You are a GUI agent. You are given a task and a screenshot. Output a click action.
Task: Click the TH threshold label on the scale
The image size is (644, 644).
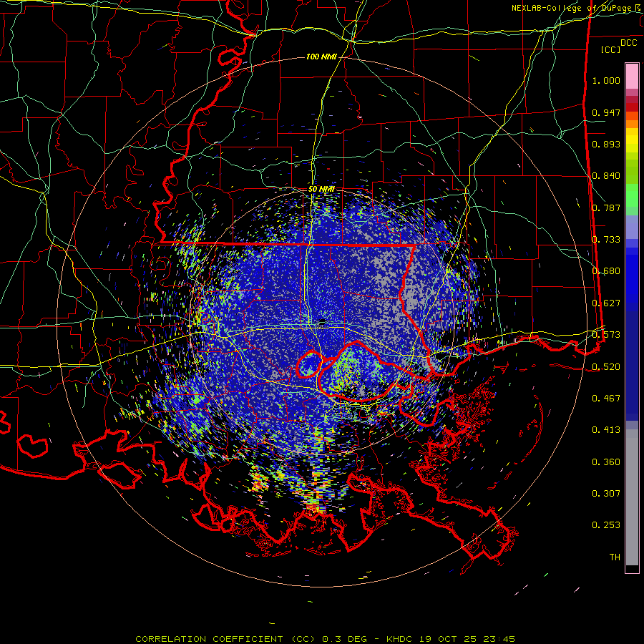(615, 557)
